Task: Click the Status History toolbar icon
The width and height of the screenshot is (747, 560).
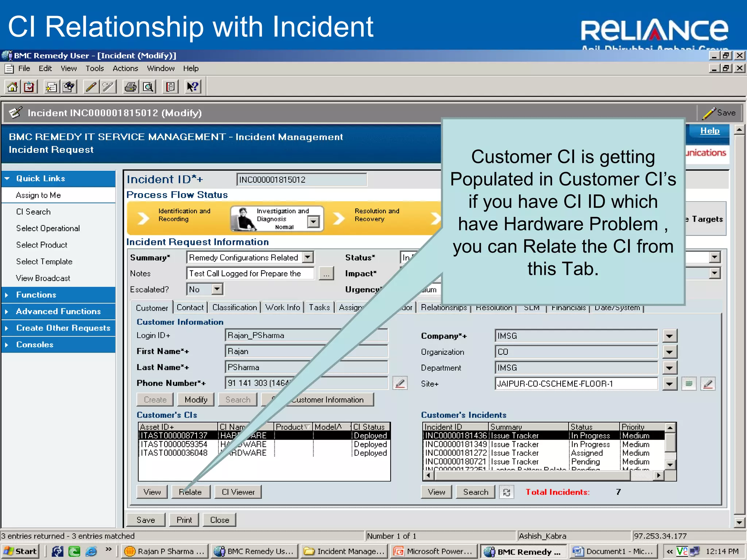Action: (170, 87)
